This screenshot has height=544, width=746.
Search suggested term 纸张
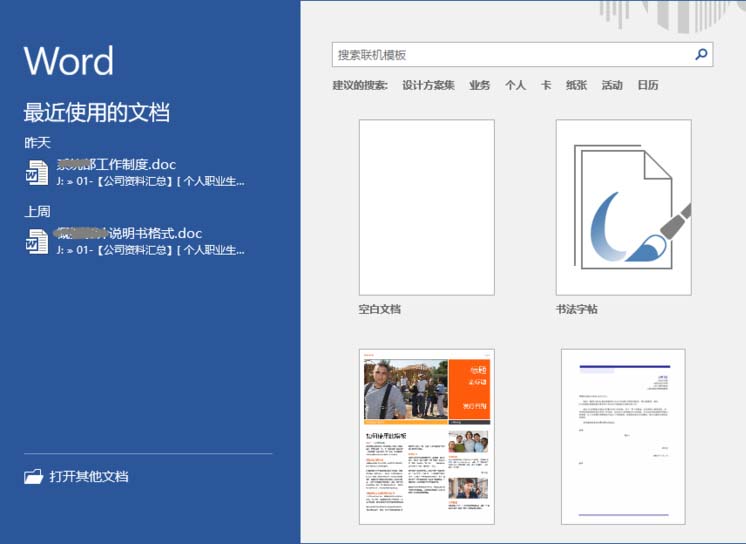576,85
